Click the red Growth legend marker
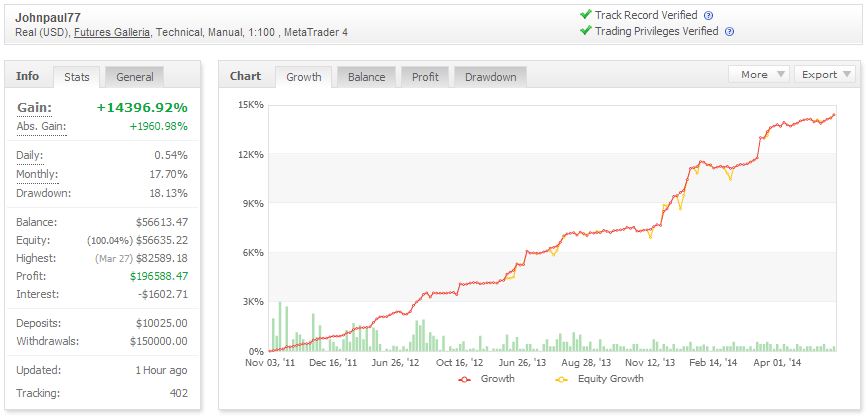Viewport: 868px width, 418px height. coord(464,379)
